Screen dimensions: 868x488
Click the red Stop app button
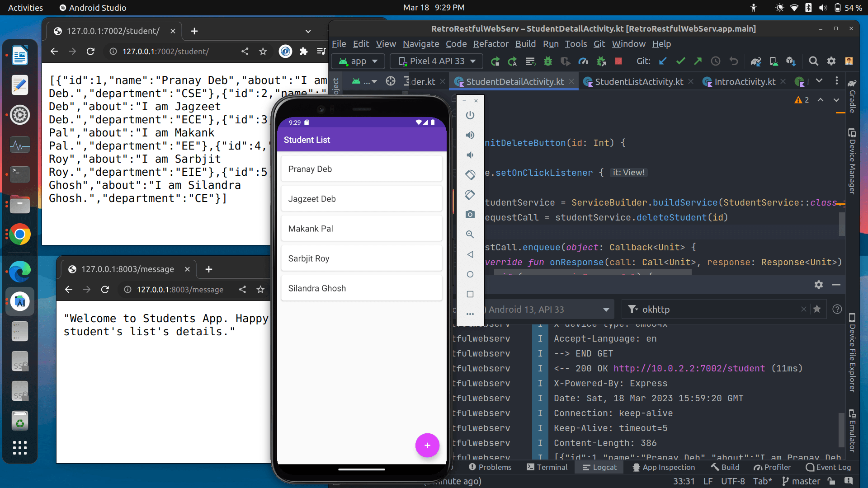[x=618, y=61]
